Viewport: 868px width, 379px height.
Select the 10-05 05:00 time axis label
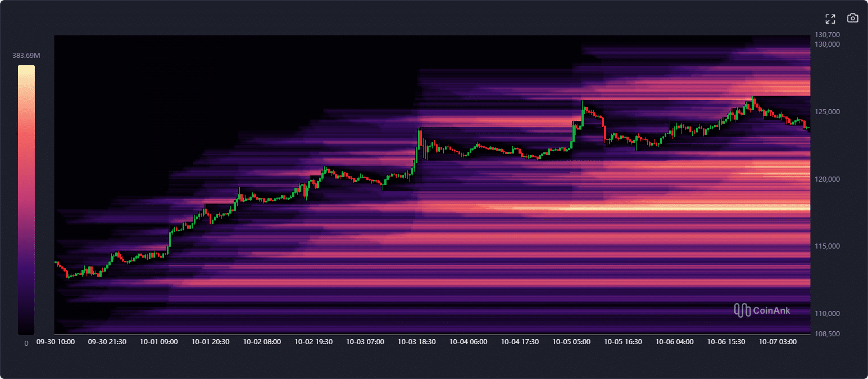pos(571,341)
